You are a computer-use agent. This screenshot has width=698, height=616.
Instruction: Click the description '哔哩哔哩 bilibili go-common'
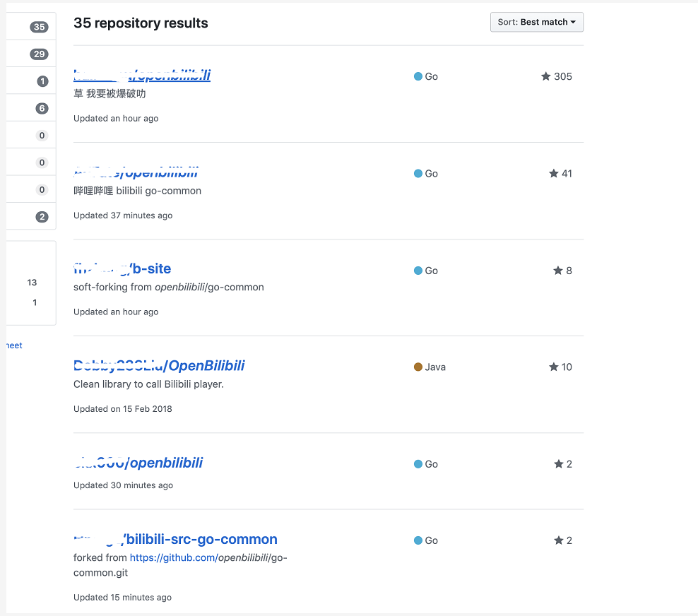(x=137, y=191)
